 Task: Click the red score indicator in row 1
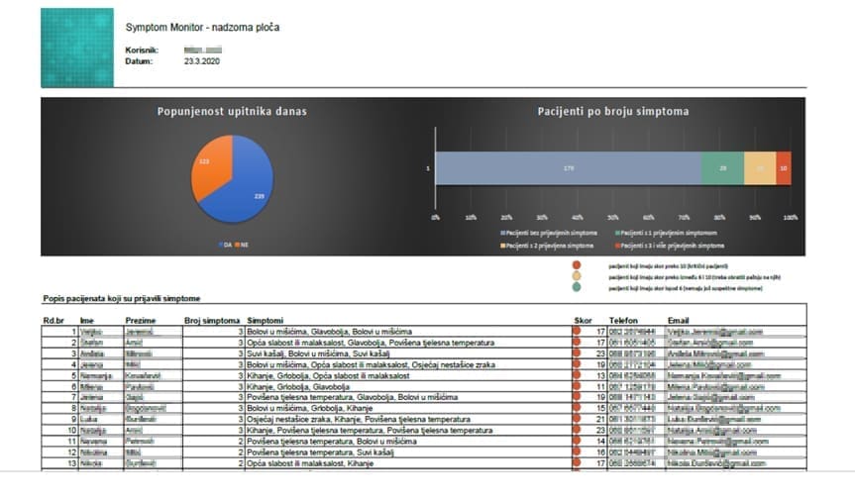click(x=578, y=332)
